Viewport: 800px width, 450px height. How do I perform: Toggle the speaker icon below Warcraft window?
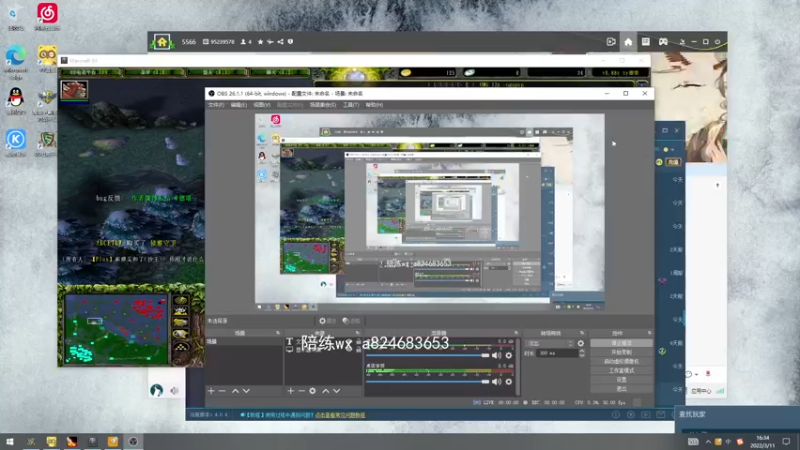(x=174, y=391)
